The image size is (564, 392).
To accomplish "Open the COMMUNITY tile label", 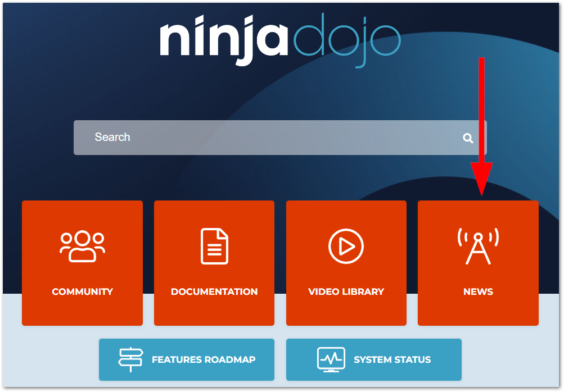I will click(x=82, y=291).
